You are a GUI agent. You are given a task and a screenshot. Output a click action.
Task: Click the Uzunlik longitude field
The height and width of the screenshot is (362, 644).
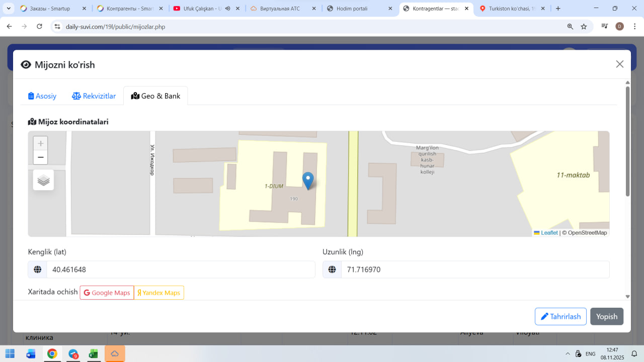(x=474, y=269)
